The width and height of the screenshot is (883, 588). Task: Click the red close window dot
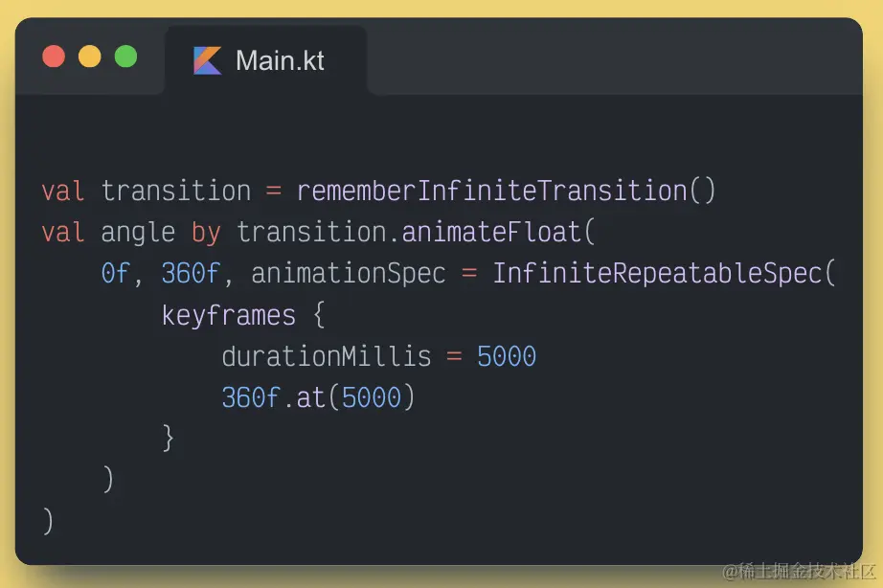point(54,57)
